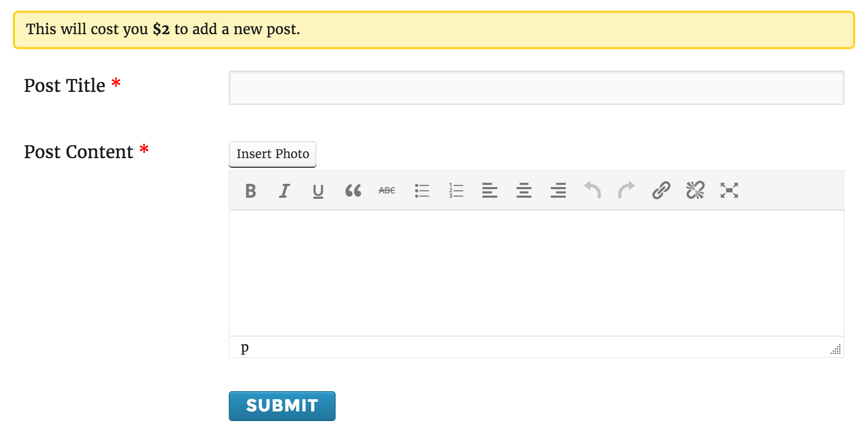
Task: Align text right
Action: 558,191
